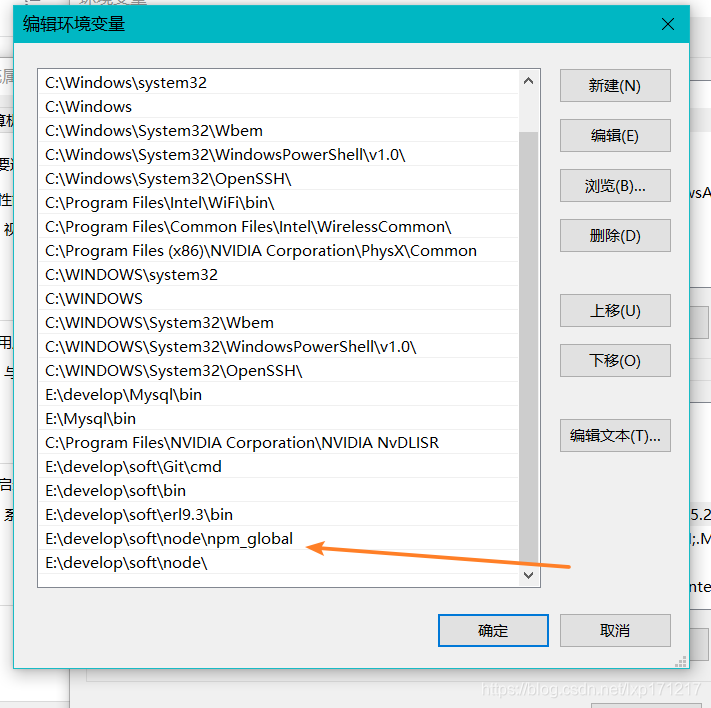Close the 编辑环境变量 dialog

point(667,24)
